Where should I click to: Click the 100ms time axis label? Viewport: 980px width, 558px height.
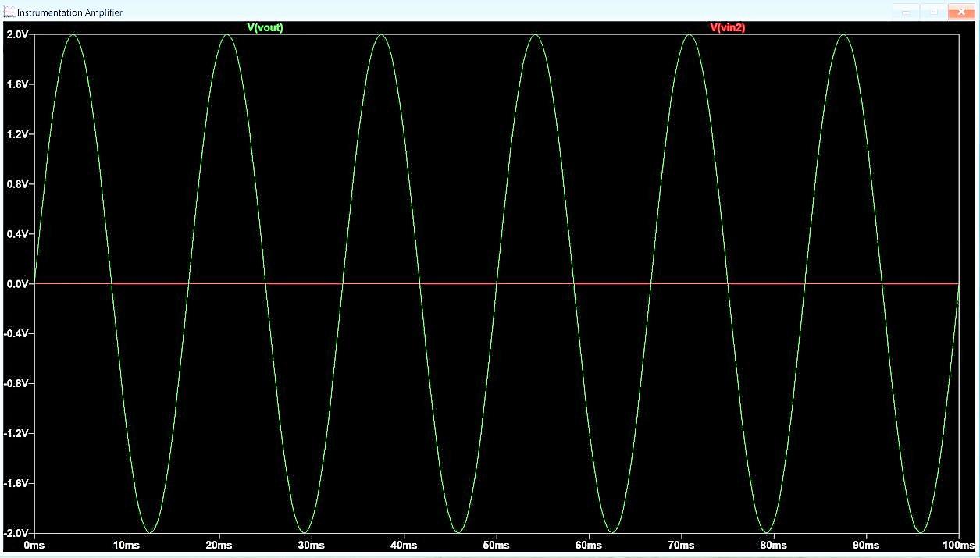[x=958, y=545]
